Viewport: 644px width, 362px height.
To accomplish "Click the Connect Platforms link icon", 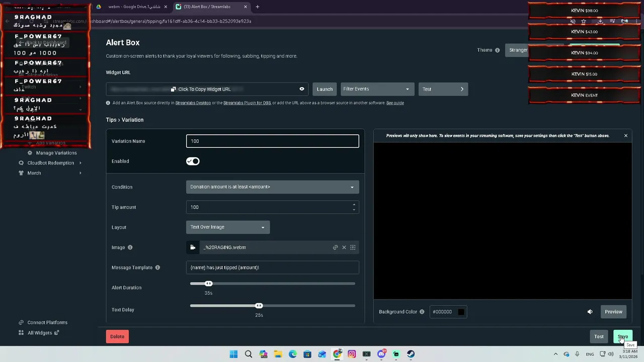I will point(21,322).
